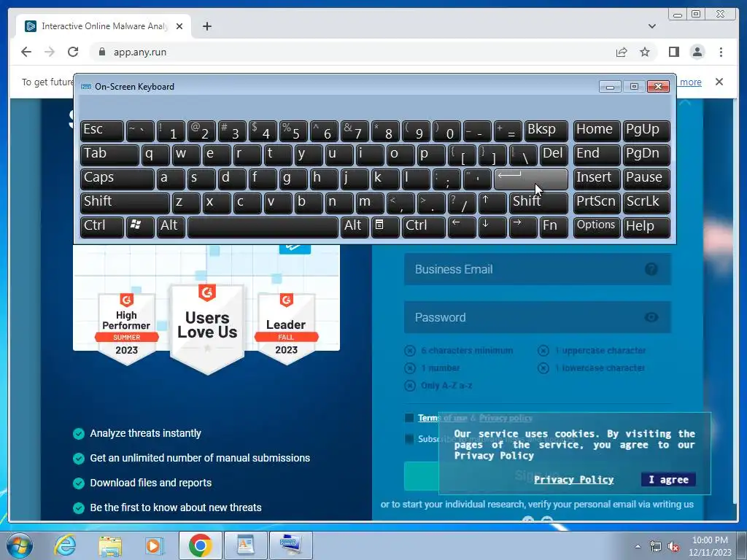
Task: Open Internet Explorer from the taskbar
Action: click(65, 545)
